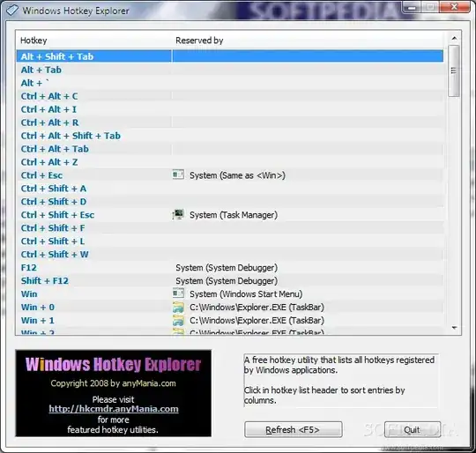Select the Ctrl + Shift + A row
This screenshot has height=453, width=476.
pyautogui.click(x=230, y=189)
